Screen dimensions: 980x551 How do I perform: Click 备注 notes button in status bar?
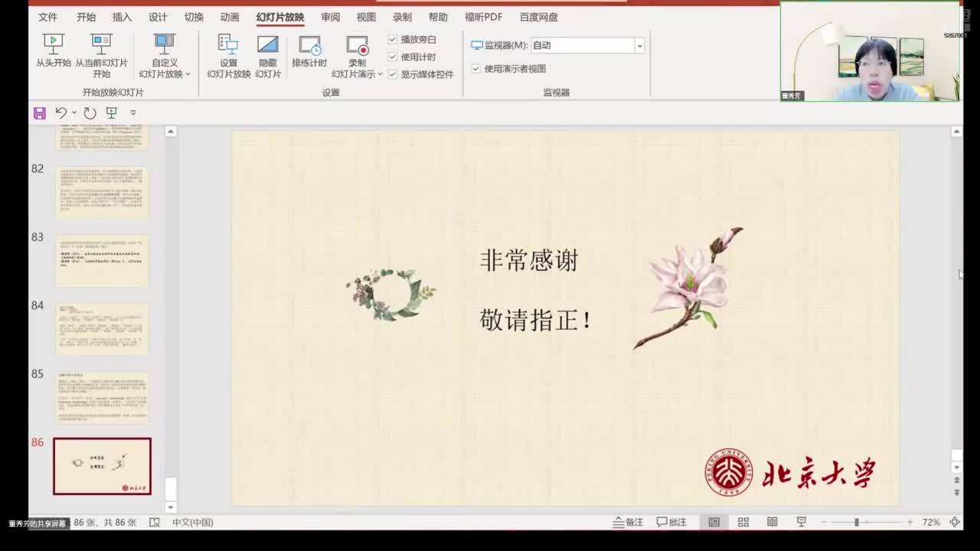628,522
